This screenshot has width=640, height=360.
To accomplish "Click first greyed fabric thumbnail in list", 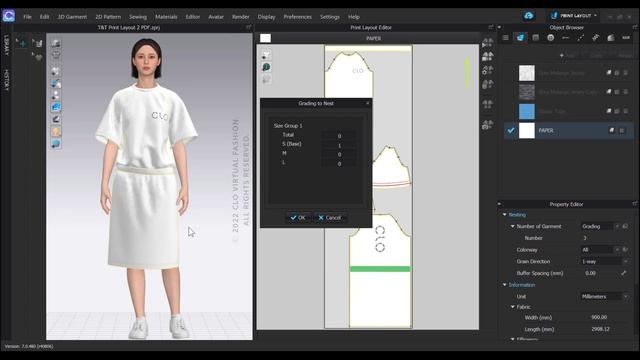I will 527,73.
